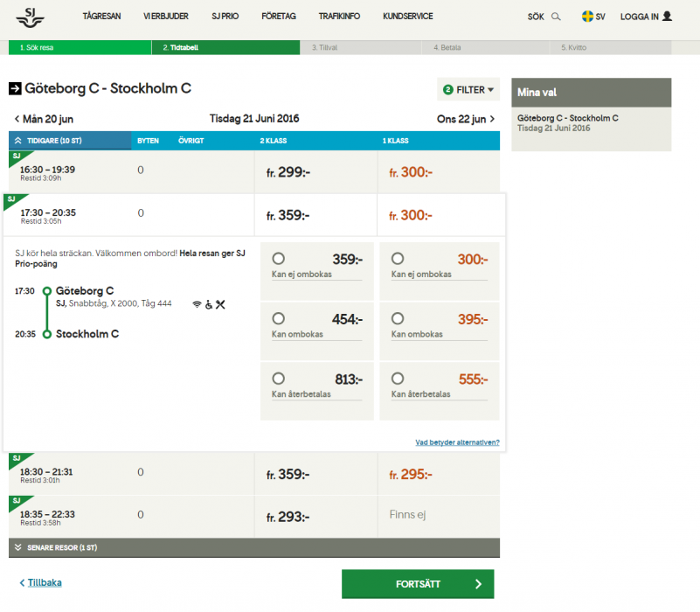Select 359:- non-rebookable 2 klass radio
The width and height of the screenshot is (700, 612).
point(279,259)
